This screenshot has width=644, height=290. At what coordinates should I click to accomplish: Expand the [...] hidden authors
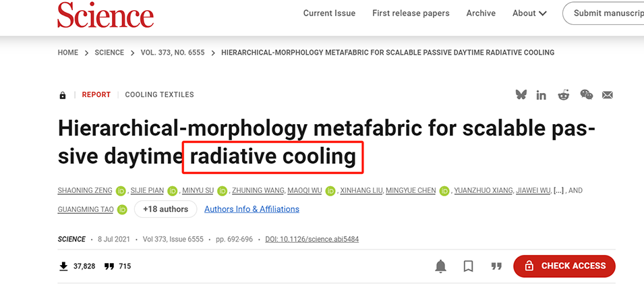[558, 191]
